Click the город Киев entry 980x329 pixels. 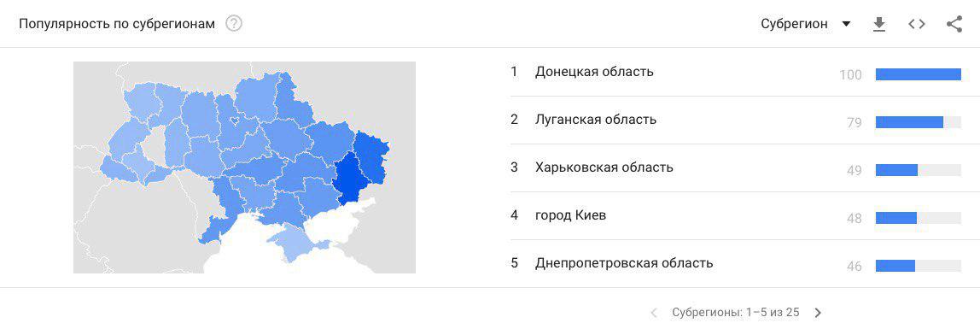click(x=570, y=216)
